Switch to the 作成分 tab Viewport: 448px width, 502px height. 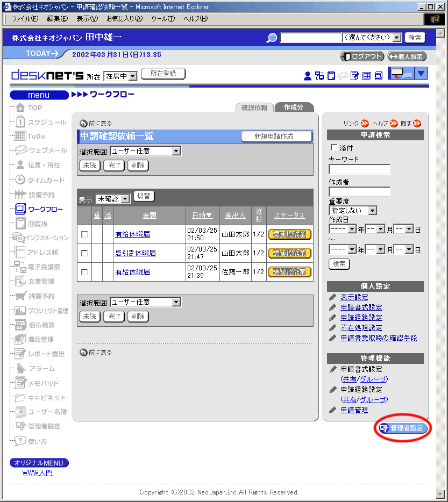294,107
